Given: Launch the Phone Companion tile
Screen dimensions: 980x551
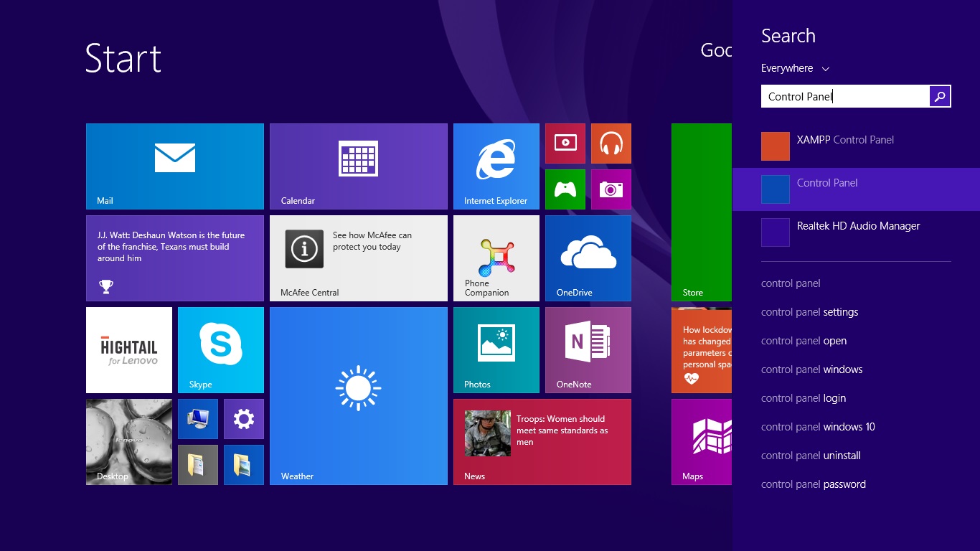Looking at the screenshot, I should coord(496,258).
